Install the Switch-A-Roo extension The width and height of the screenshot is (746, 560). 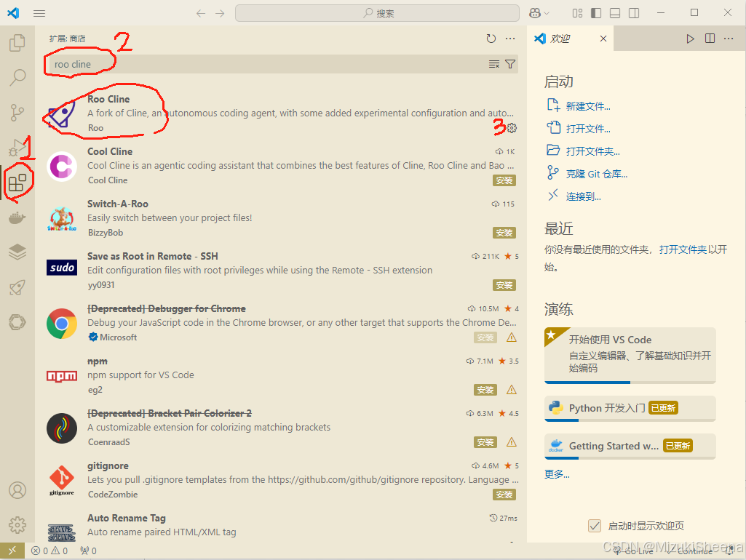(x=504, y=233)
